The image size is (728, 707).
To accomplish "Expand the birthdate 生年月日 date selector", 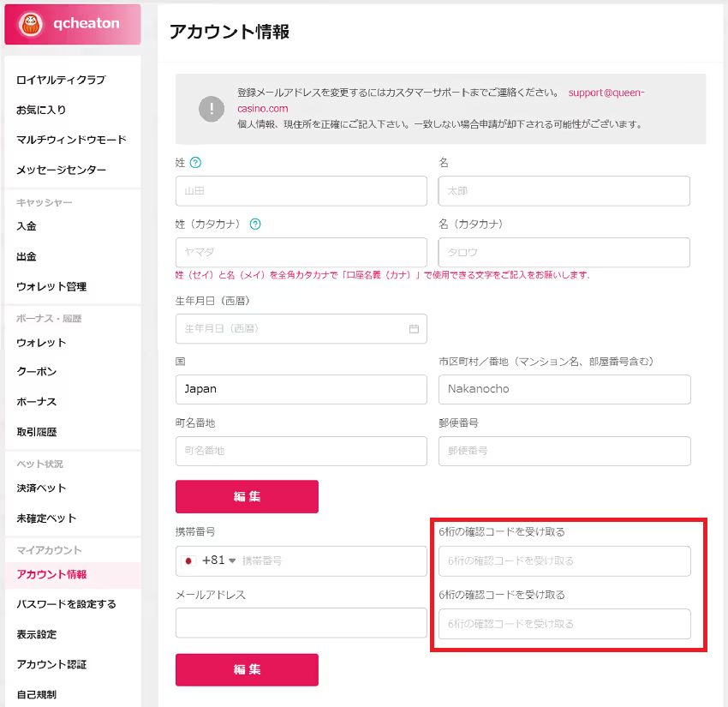I will point(301,328).
